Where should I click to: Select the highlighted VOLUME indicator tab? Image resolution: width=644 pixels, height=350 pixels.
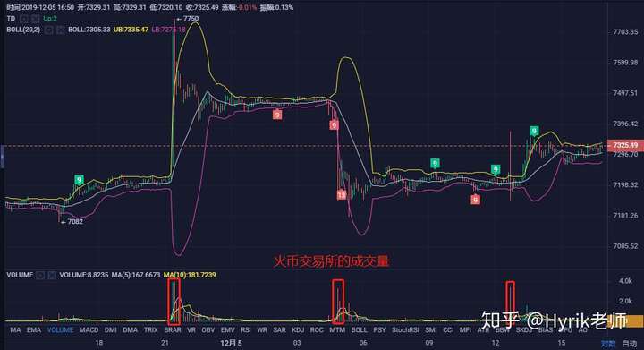pos(60,330)
